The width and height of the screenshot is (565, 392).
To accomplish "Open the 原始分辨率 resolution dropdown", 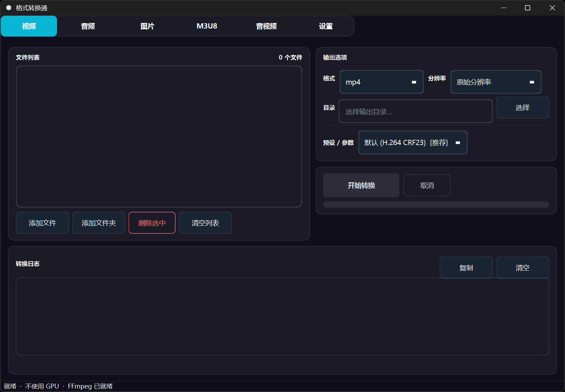I will [x=496, y=82].
